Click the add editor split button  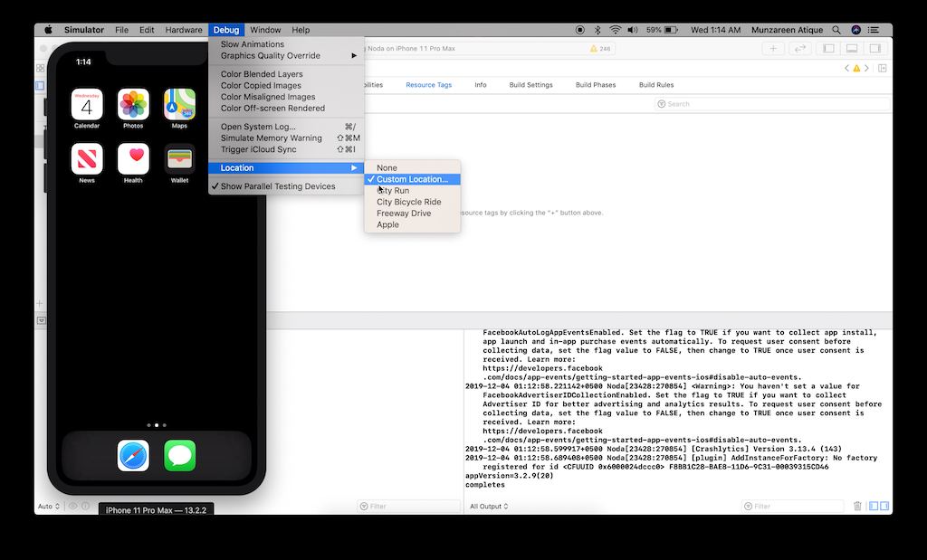click(x=882, y=68)
